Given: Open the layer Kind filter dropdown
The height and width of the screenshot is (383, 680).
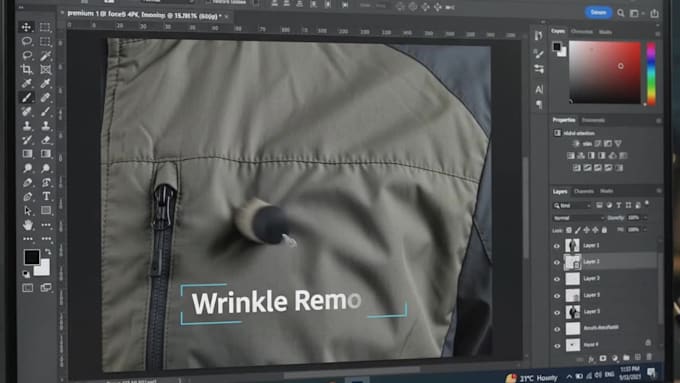Looking at the screenshot, I should pos(572,206).
